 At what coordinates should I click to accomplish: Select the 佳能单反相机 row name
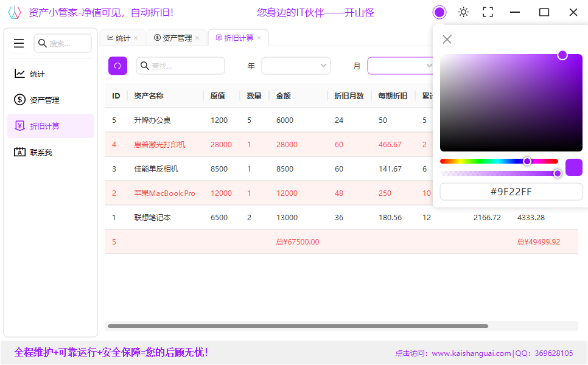pos(156,169)
